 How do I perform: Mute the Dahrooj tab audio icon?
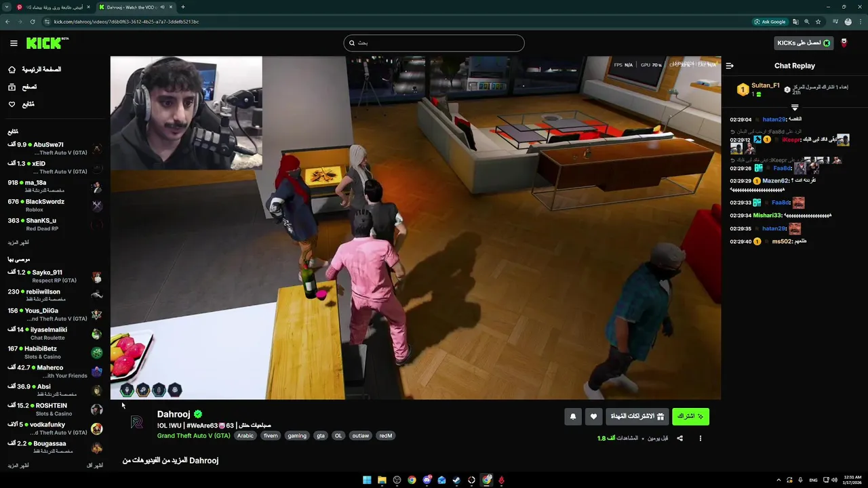coord(162,7)
